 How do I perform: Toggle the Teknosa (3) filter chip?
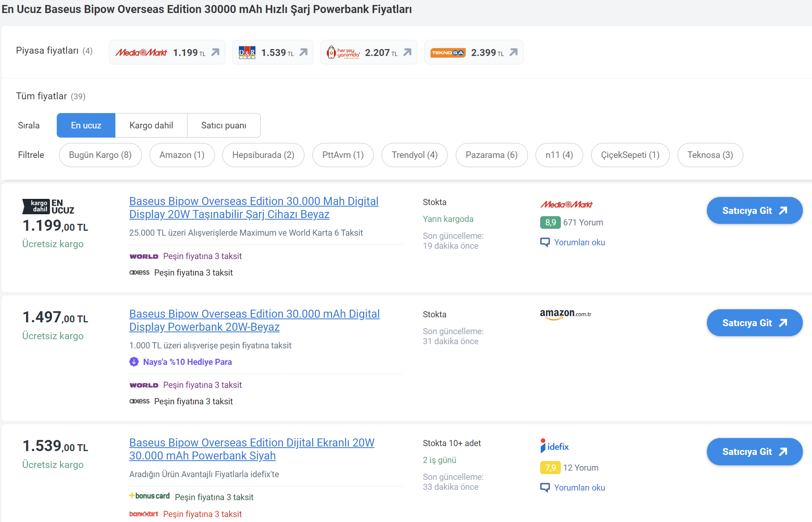[x=710, y=155]
